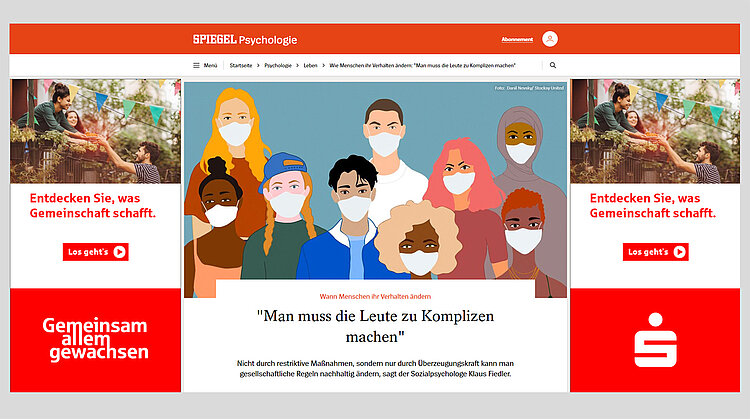Open the Abonnement link
750x419 pixels.
tap(517, 39)
